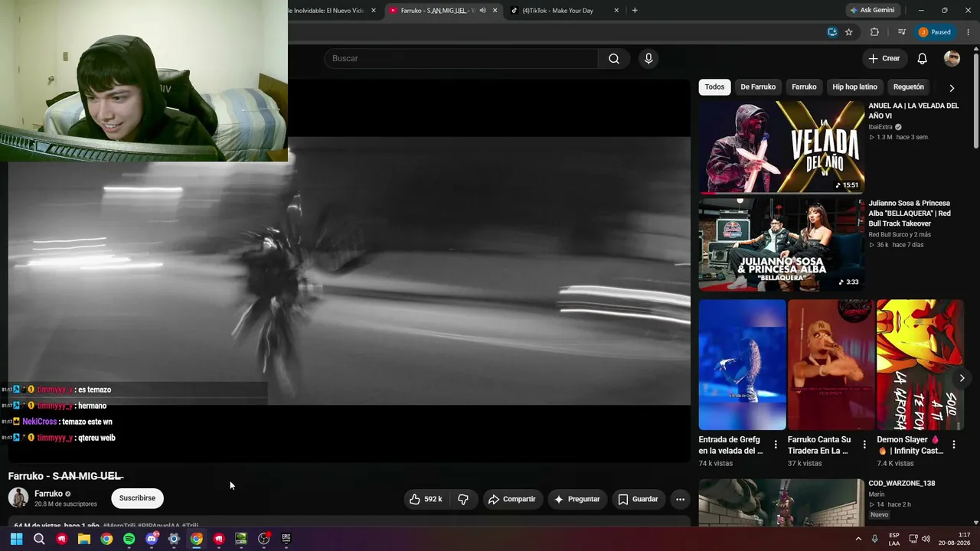Screen dimensions: 980x551
Task: Close the Farruko video browser tab
Action: pyautogui.click(x=495, y=11)
